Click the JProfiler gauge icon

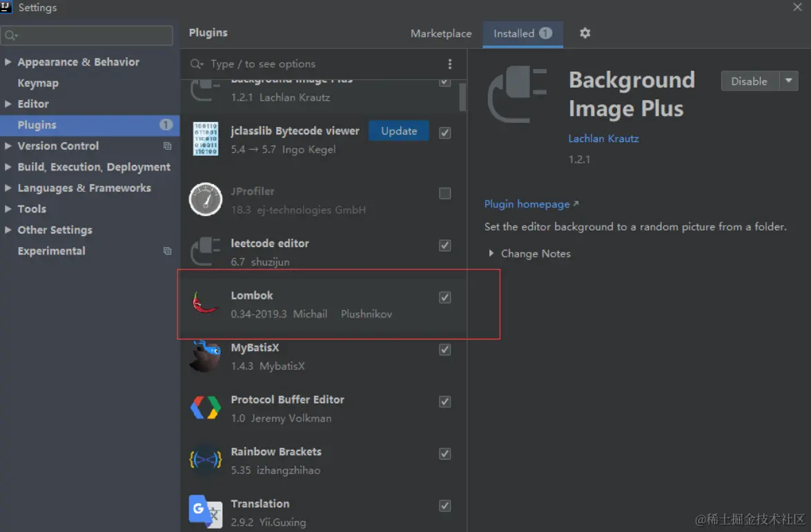point(205,199)
